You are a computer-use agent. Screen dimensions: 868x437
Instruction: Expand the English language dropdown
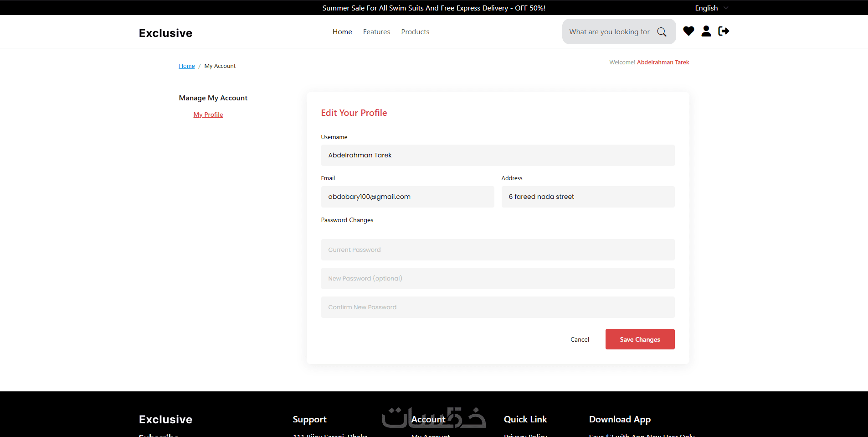pyautogui.click(x=711, y=8)
